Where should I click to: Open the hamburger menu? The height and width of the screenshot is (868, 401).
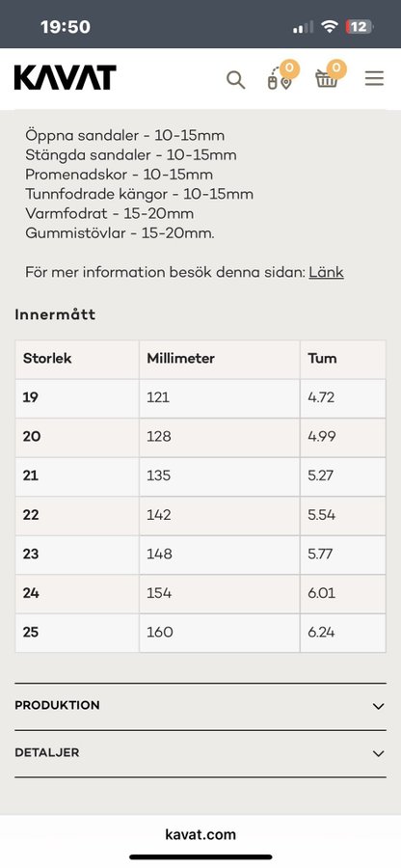tap(374, 79)
